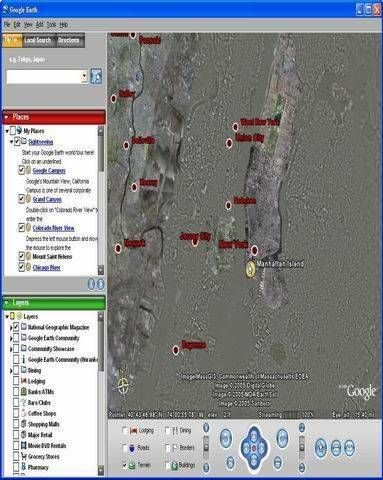Open the Grand Canyon place link
Image resolution: width=383 pixels, height=480 pixels.
coord(47,199)
